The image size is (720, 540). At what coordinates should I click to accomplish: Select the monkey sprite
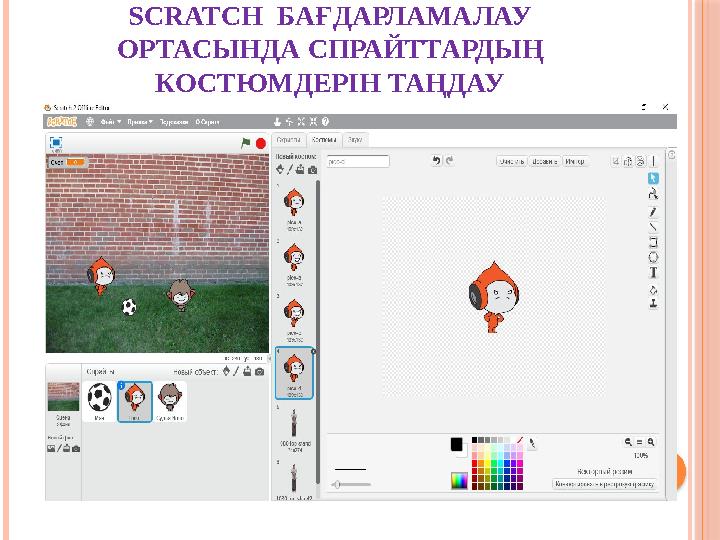[170, 402]
